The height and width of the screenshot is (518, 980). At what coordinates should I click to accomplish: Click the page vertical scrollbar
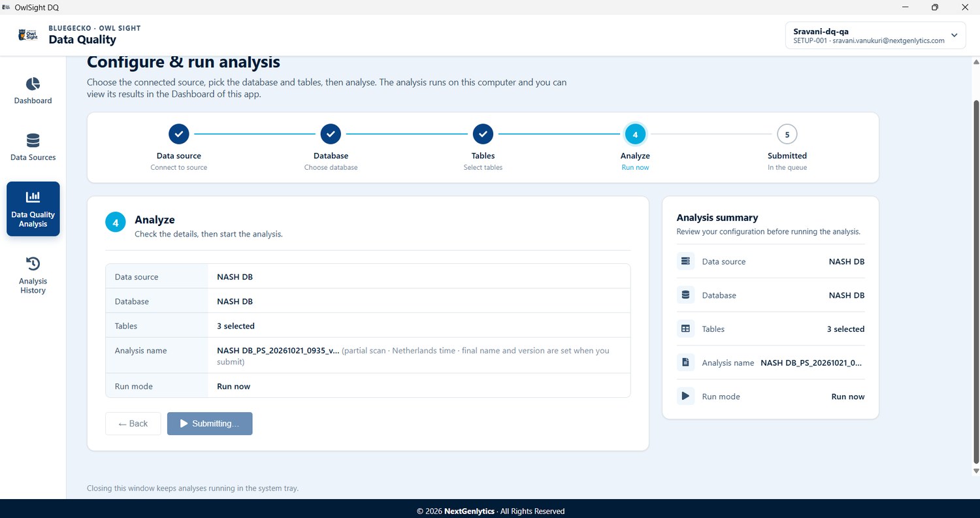976,281
